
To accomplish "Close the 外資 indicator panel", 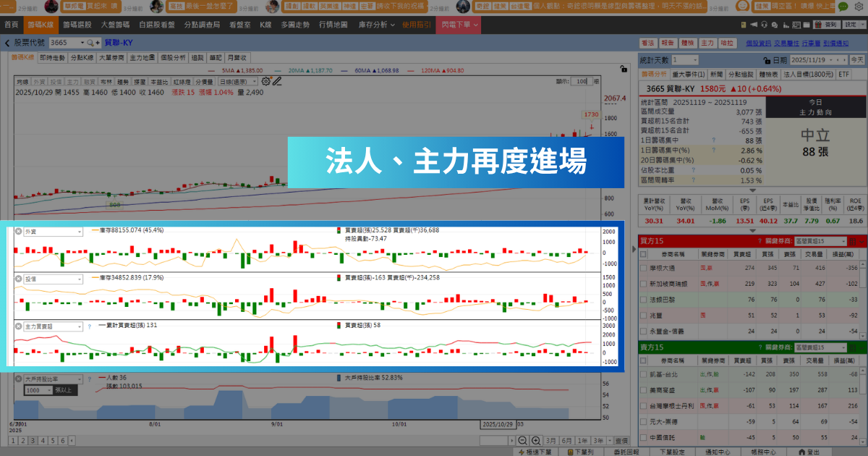I will (x=19, y=232).
